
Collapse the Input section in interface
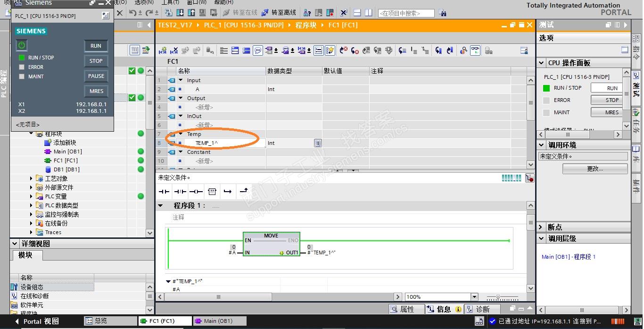point(180,80)
